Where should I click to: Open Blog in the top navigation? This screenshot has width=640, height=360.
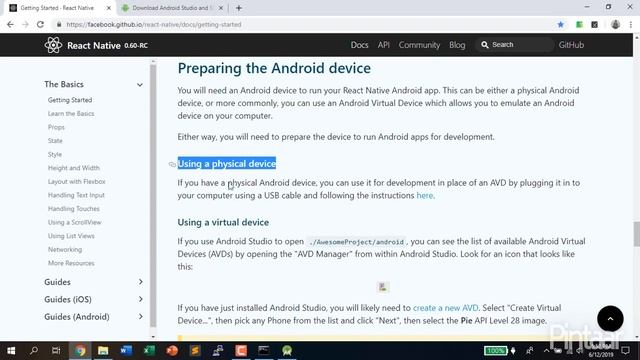click(x=457, y=45)
